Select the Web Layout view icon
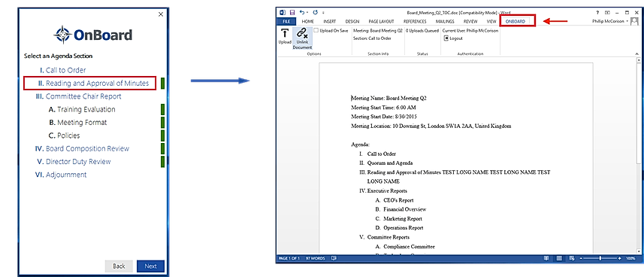Screen dimensions: 644x277 [572, 258]
